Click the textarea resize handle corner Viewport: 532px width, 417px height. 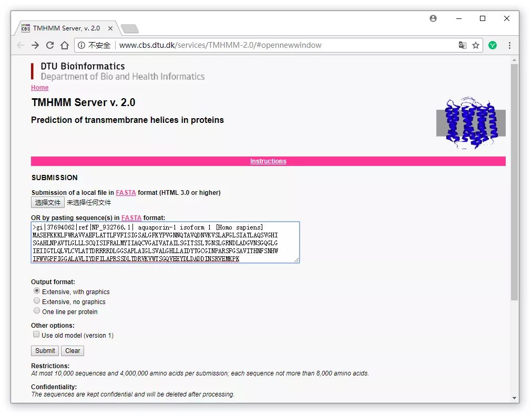[x=296, y=259]
